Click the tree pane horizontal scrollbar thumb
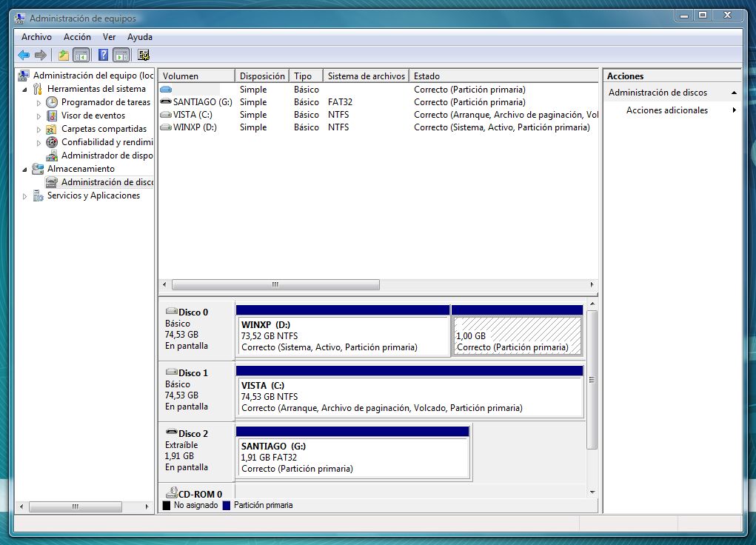 [76, 506]
